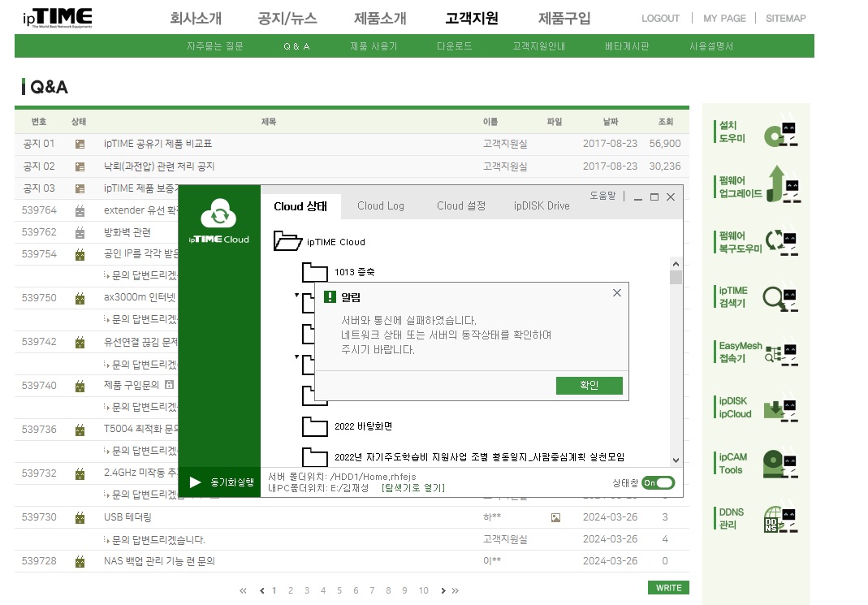Open 도움말 in the Cloud window
The height and width of the screenshot is (605, 868).
pyautogui.click(x=602, y=196)
